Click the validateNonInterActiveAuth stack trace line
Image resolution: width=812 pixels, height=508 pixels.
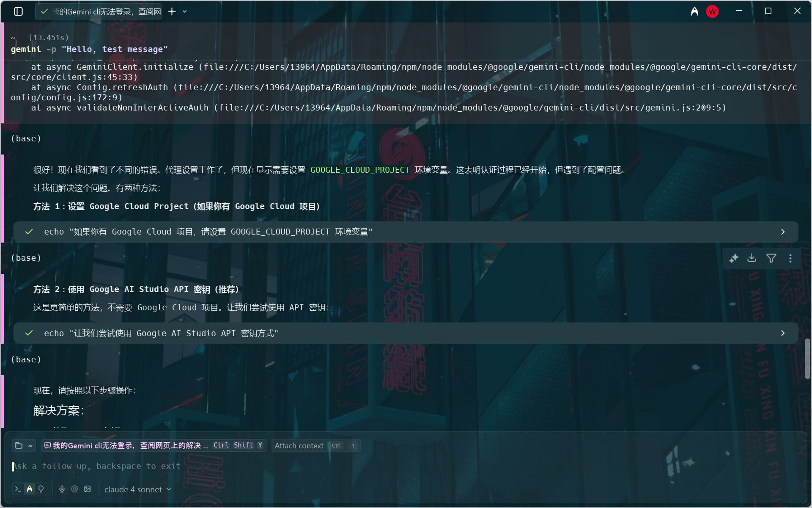[379, 108]
